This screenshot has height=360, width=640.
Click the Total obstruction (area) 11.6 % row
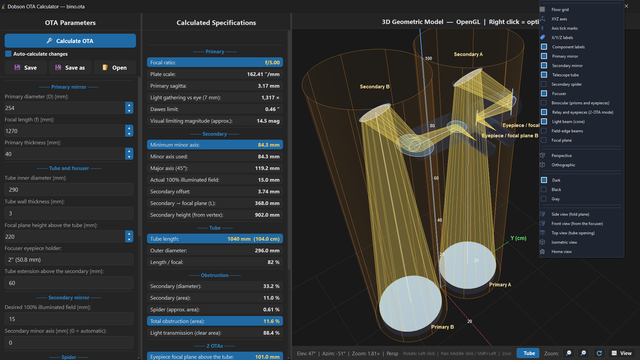(x=215, y=321)
